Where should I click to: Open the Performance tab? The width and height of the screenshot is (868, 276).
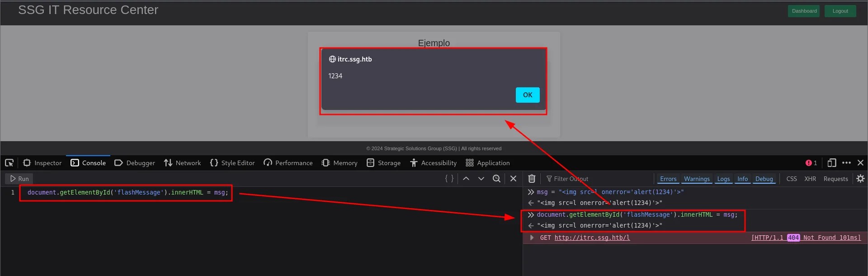coord(288,163)
